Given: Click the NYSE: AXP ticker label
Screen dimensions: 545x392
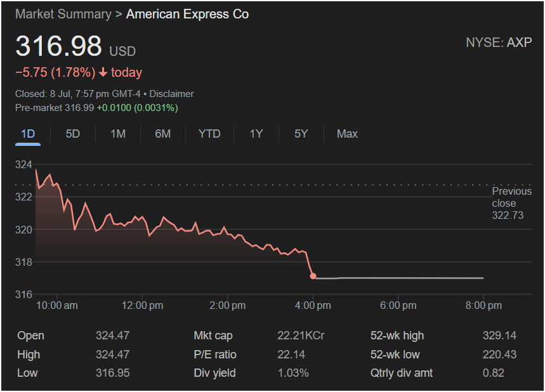Looking at the screenshot, I should (x=499, y=42).
